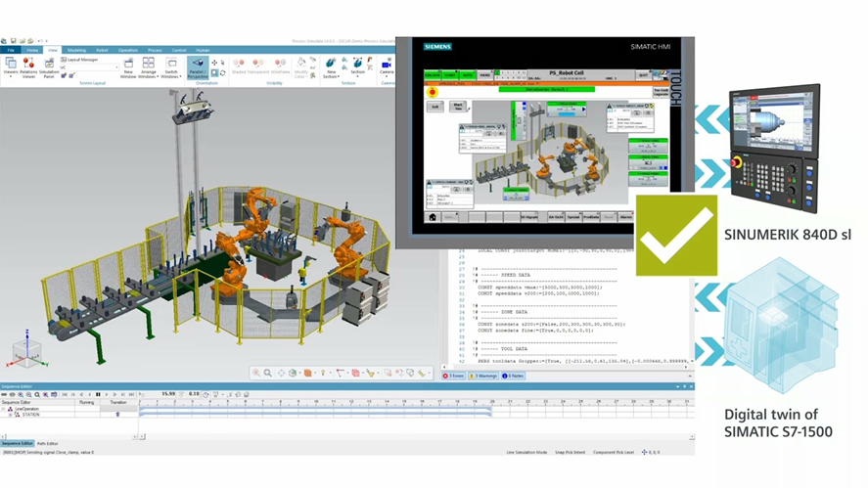Open the Section tool dropdown
The height and width of the screenshot is (488, 868).
(x=357, y=67)
